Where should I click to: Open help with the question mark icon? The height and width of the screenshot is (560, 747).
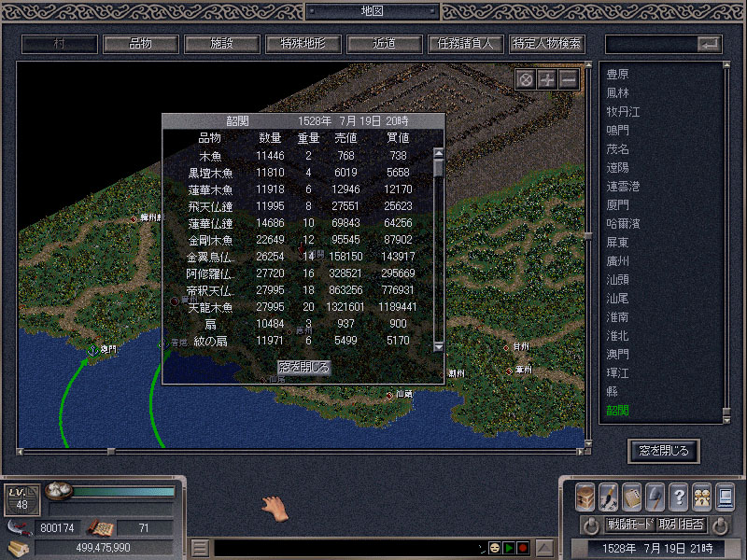pos(679,496)
